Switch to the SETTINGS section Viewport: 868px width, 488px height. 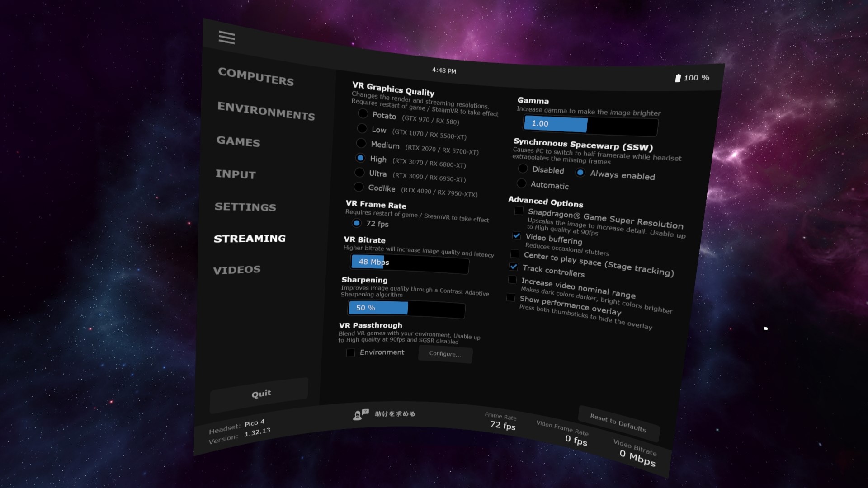[245, 207]
